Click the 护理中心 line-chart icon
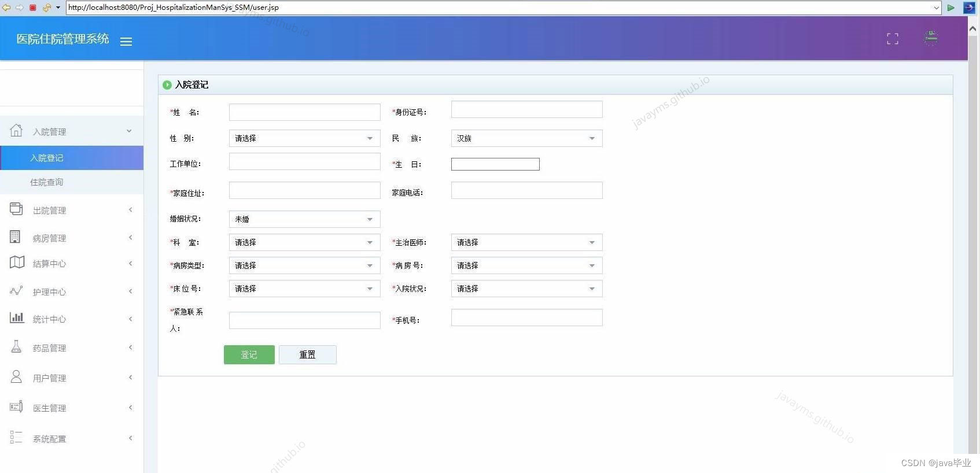The height and width of the screenshot is (473, 980). (16, 291)
